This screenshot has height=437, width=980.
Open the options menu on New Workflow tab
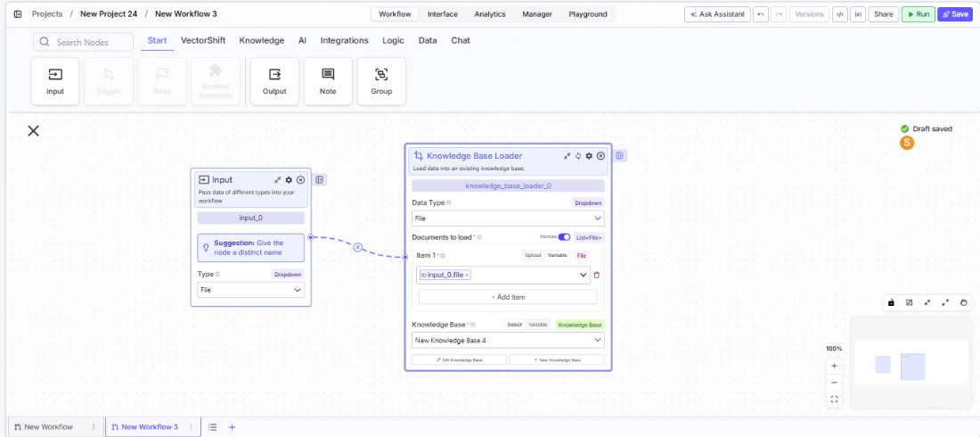pyautogui.click(x=94, y=427)
